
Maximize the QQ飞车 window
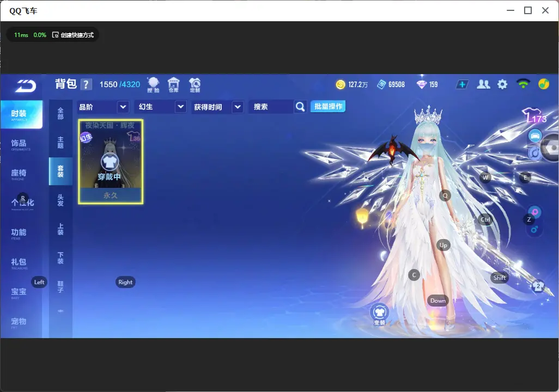tap(528, 10)
